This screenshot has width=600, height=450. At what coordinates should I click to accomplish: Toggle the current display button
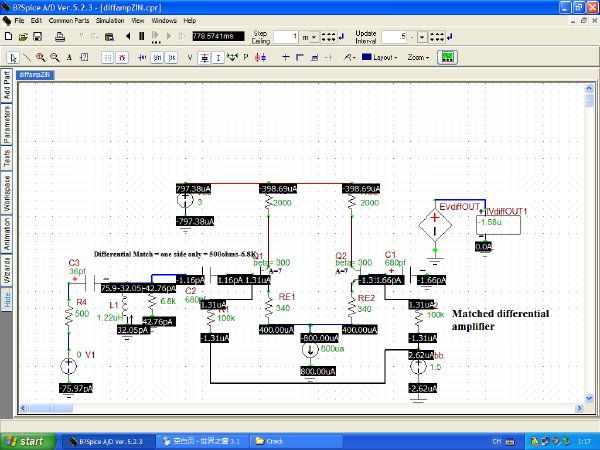click(204, 58)
